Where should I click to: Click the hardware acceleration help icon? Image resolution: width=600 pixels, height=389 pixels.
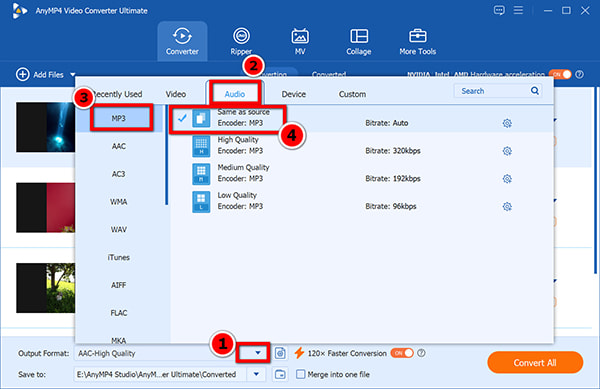[580, 74]
